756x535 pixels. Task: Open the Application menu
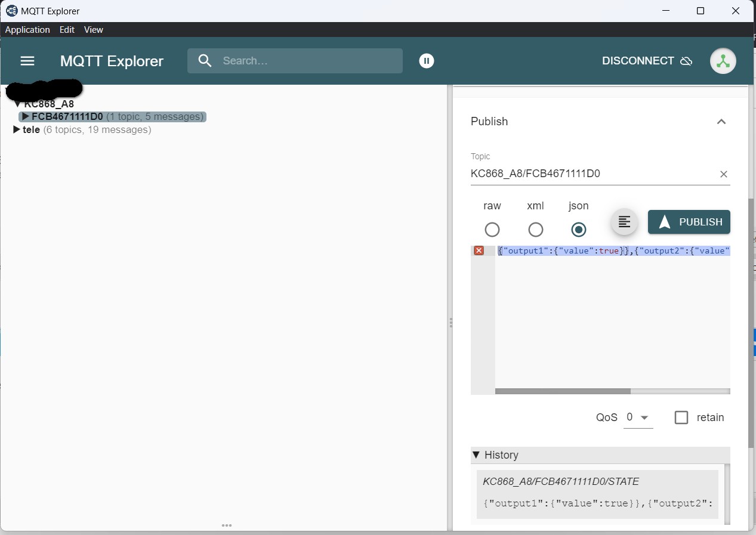point(27,30)
